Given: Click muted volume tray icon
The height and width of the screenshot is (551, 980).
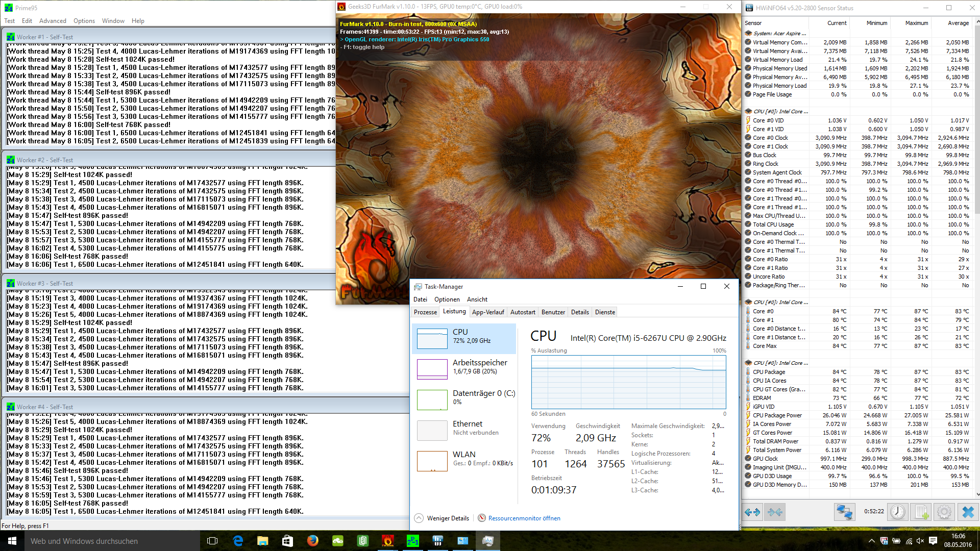Looking at the screenshot, I should pyautogui.click(x=921, y=541).
